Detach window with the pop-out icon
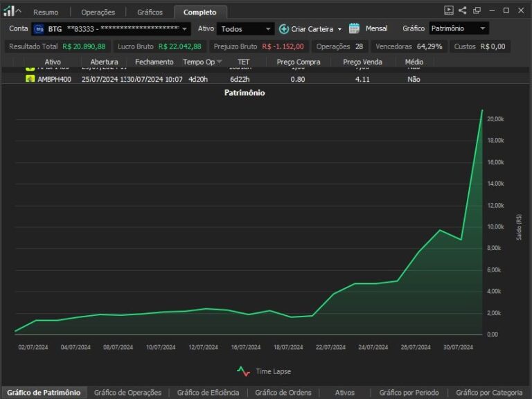532x399 pixels. click(477, 10)
